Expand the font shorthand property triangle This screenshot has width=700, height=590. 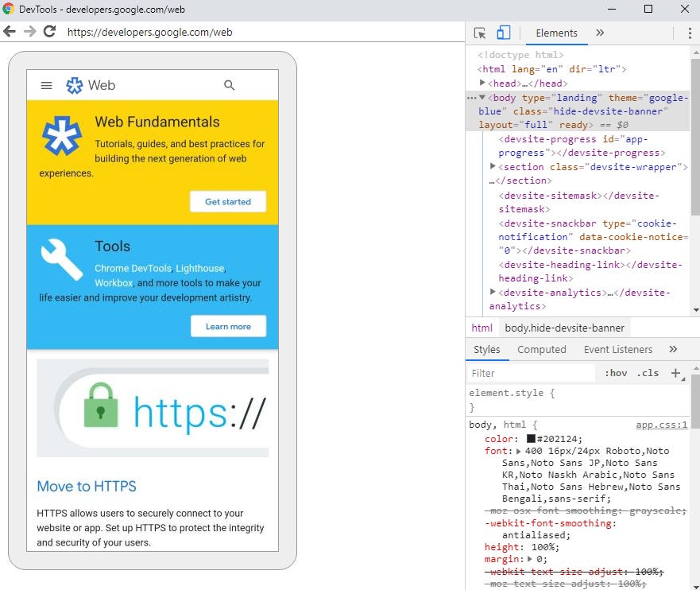click(518, 451)
